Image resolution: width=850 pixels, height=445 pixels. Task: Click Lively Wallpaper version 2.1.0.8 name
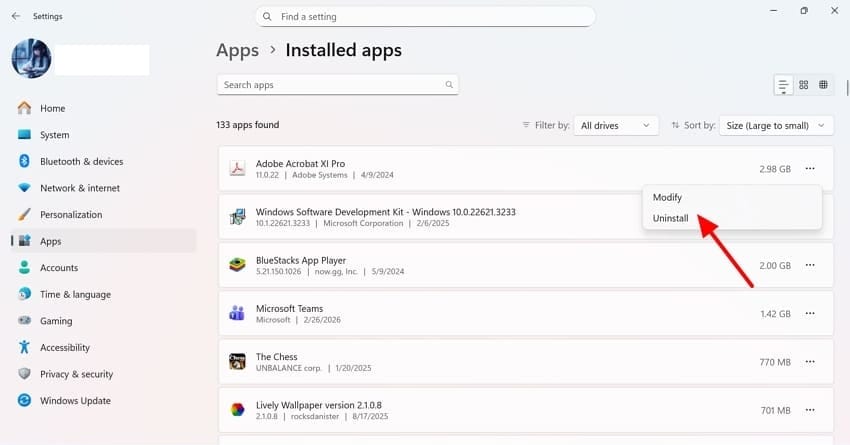point(319,405)
